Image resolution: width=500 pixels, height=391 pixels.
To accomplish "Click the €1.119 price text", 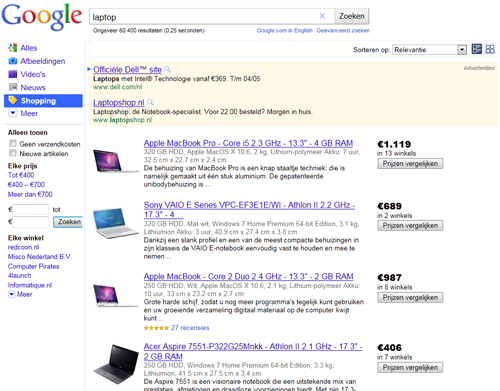I will click(394, 144).
